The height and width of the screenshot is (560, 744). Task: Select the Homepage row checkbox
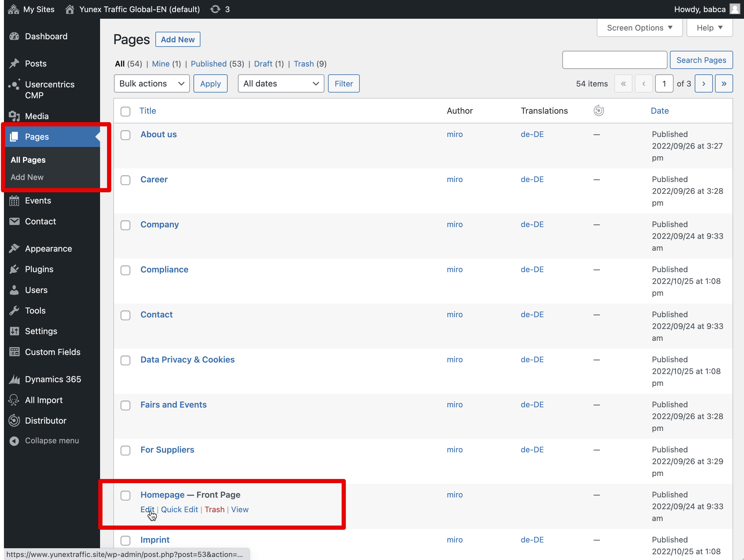(125, 495)
